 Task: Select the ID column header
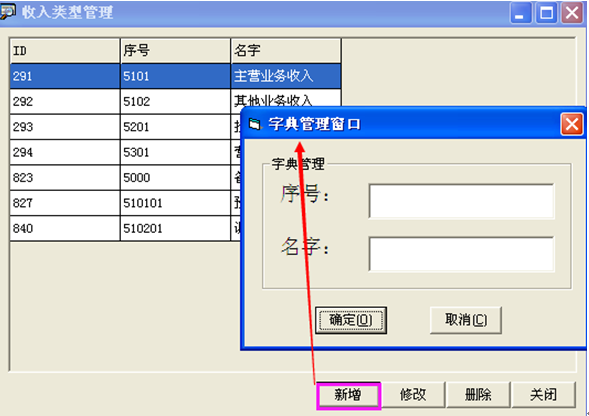pos(65,51)
